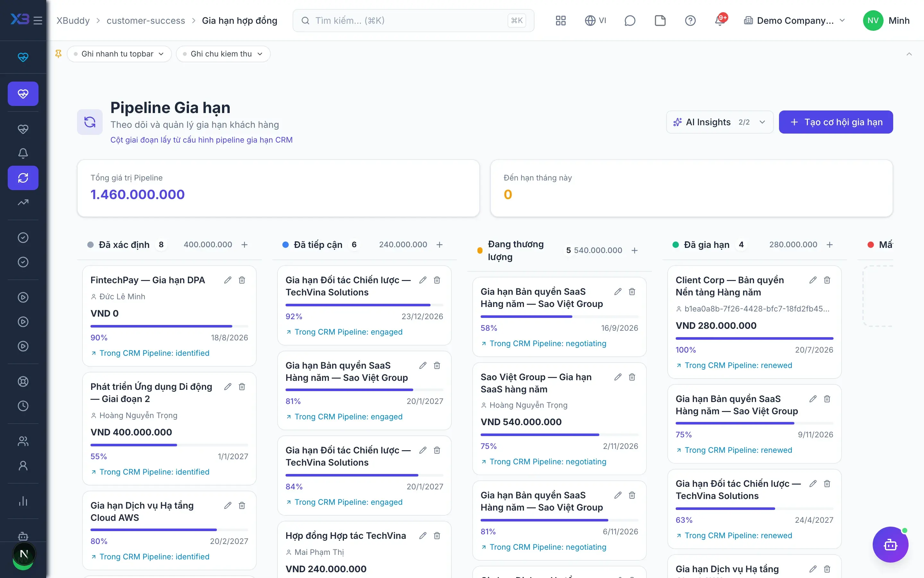Open notifications bell with 9+ badge
This screenshot has height=578, width=924.
pyautogui.click(x=720, y=20)
